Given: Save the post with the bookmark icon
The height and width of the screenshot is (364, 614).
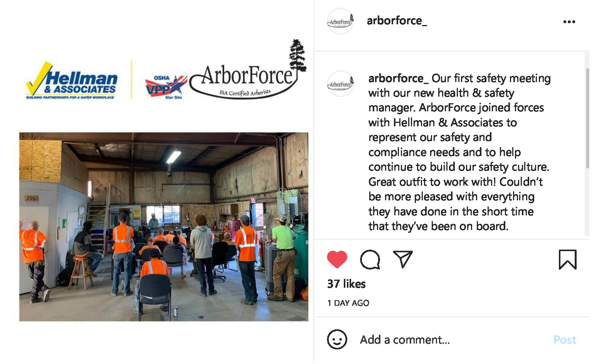Looking at the screenshot, I should [x=567, y=259].
